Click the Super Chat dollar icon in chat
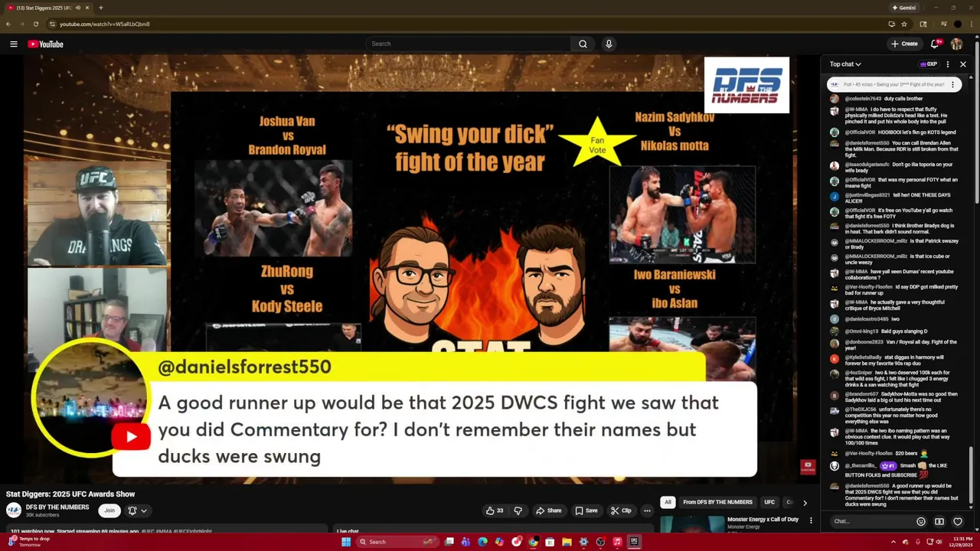The image size is (980, 551). [939, 522]
